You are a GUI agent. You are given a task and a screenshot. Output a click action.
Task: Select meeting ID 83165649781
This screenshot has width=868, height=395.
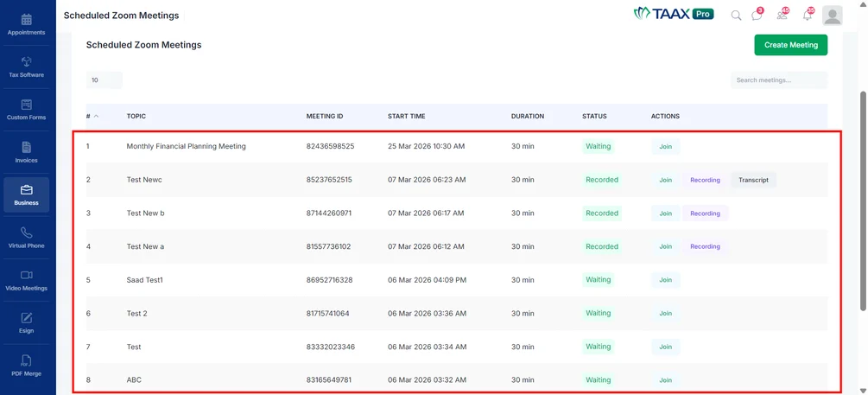(329, 380)
